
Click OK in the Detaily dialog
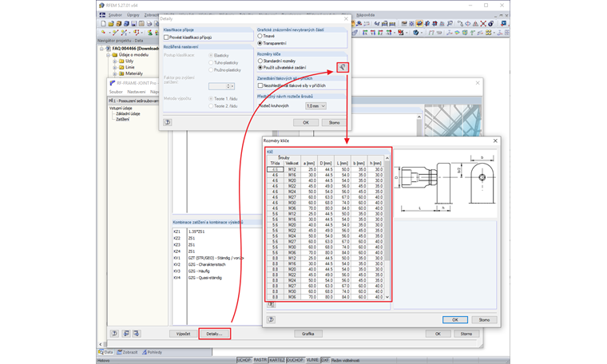306,123
